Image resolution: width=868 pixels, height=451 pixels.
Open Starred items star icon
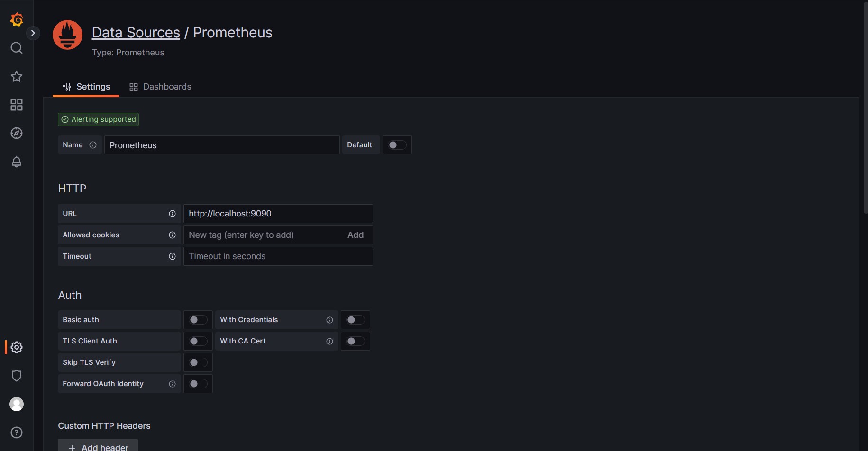point(17,76)
